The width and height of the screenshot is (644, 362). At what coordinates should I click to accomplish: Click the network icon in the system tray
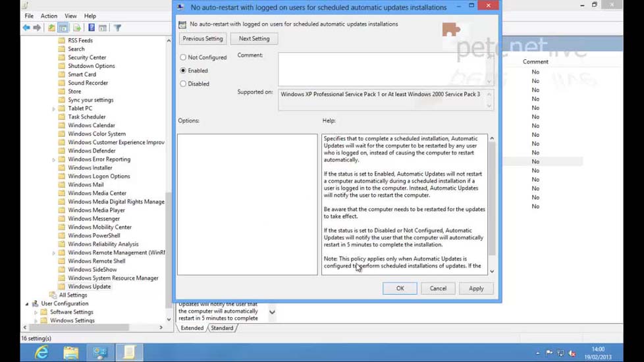pos(560,353)
